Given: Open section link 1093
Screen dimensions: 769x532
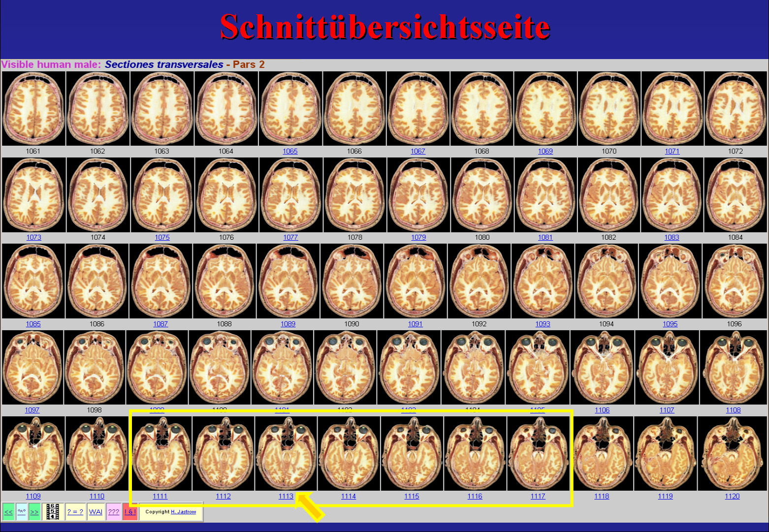Looking at the screenshot, I should click(543, 324).
